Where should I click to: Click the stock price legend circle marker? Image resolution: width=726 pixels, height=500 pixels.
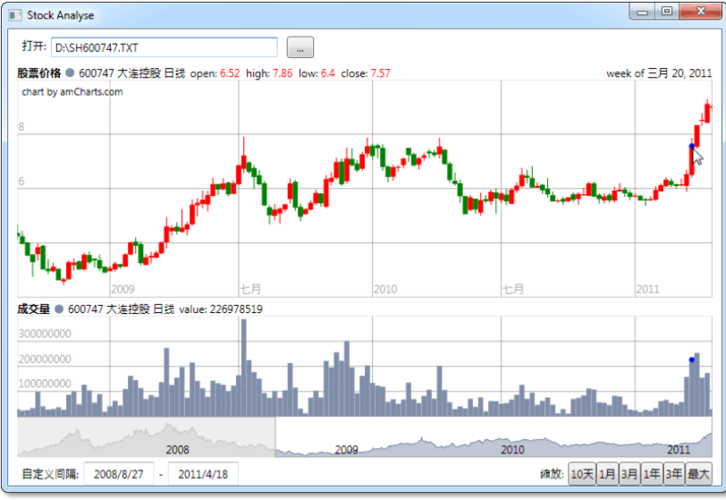coord(70,73)
